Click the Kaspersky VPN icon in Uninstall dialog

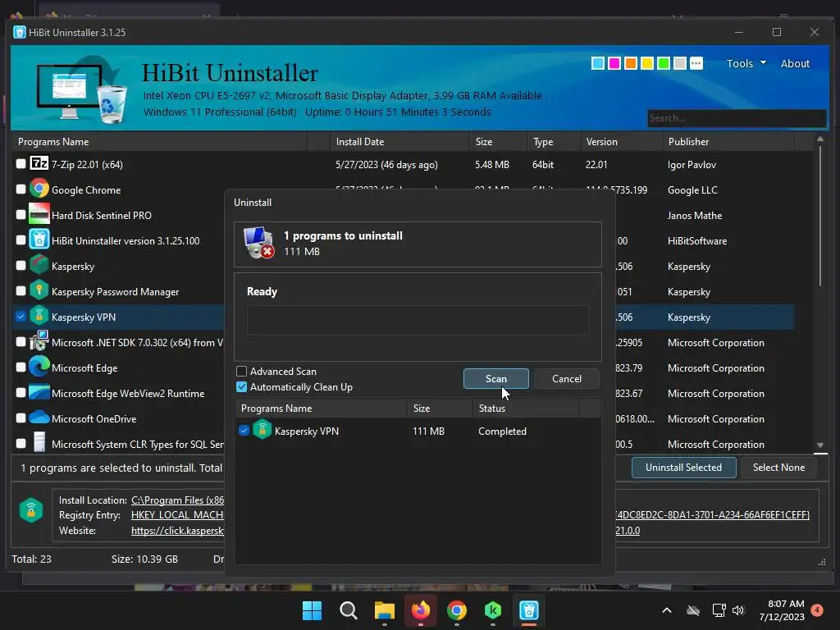(x=262, y=430)
